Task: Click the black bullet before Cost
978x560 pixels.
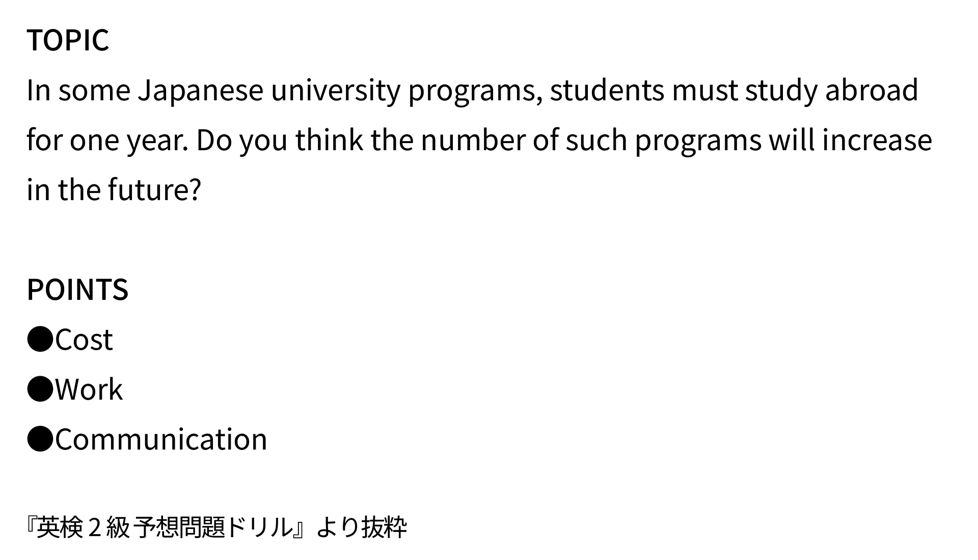Action: point(40,340)
